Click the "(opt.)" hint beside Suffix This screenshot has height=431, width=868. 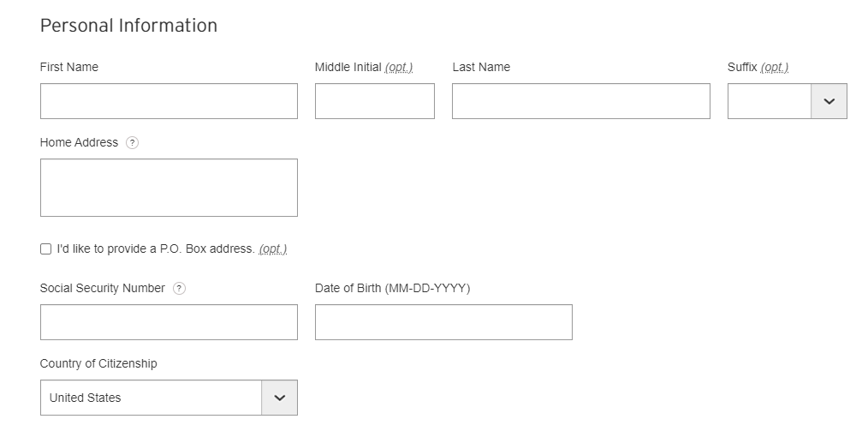(774, 68)
